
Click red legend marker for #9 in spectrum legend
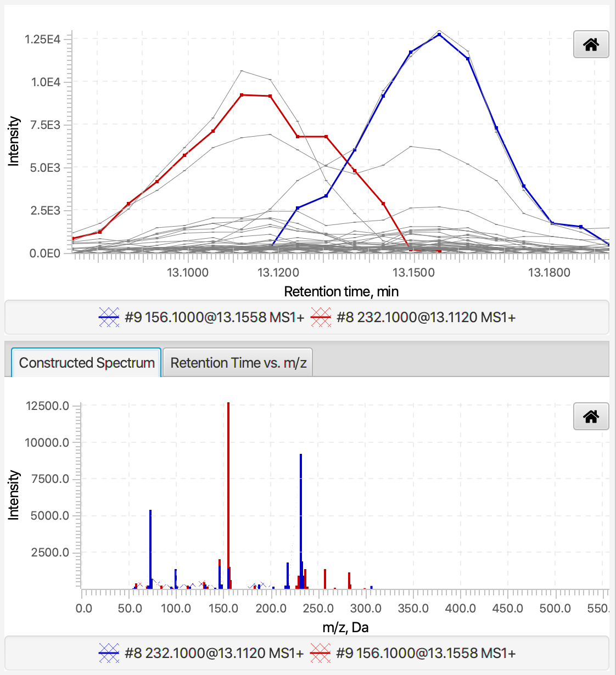click(x=320, y=653)
